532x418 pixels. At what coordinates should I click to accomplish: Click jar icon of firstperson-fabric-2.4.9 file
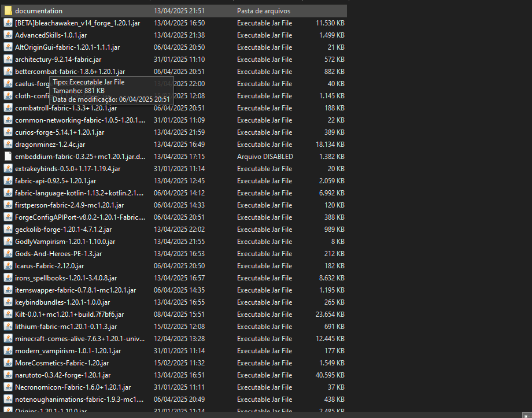point(8,205)
